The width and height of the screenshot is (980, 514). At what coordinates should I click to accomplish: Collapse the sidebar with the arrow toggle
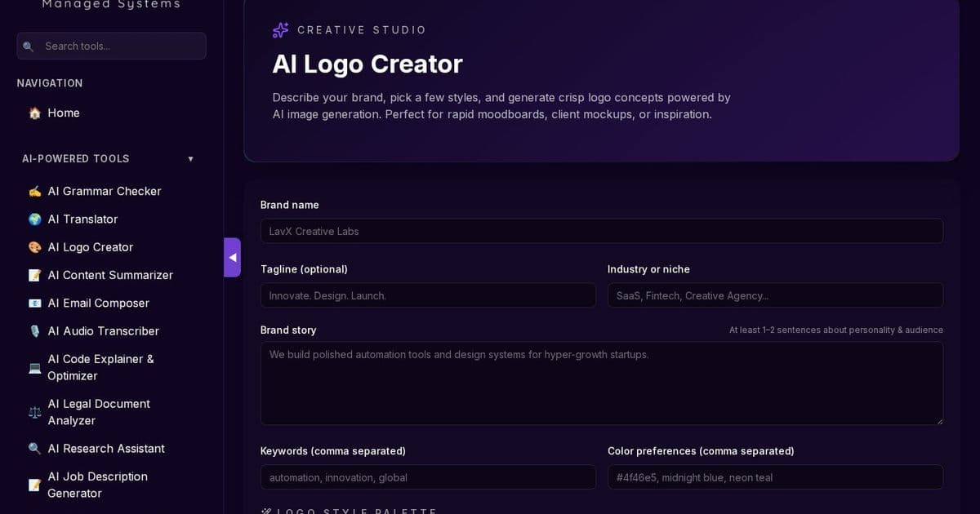point(233,257)
